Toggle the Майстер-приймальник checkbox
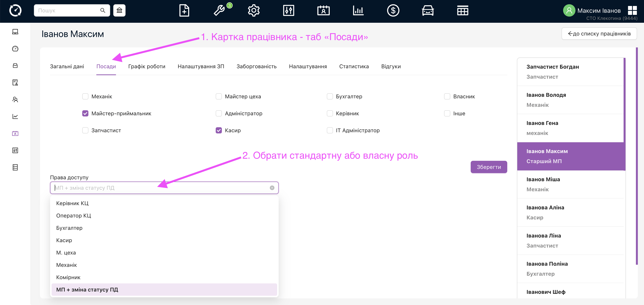The height and width of the screenshot is (305, 644). tap(85, 114)
